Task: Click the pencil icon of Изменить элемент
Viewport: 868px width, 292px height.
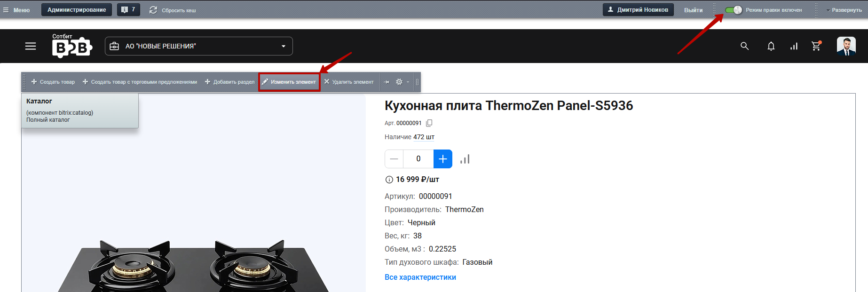Action: point(265,82)
